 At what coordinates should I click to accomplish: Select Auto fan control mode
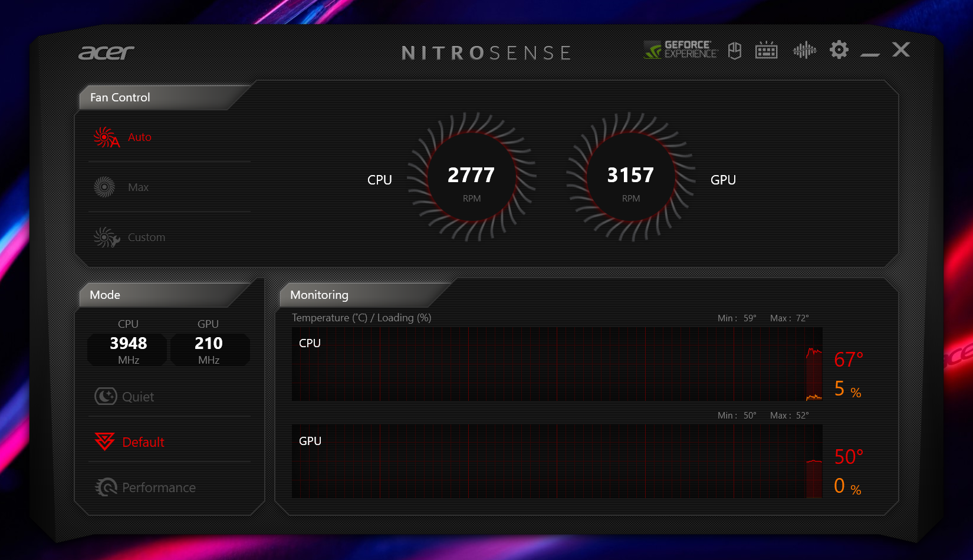coord(139,137)
